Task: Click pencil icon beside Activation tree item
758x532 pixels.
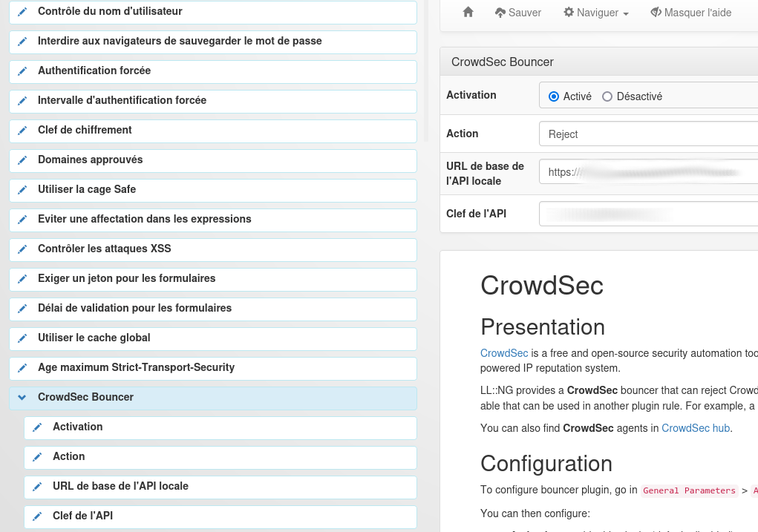Action: pos(37,427)
